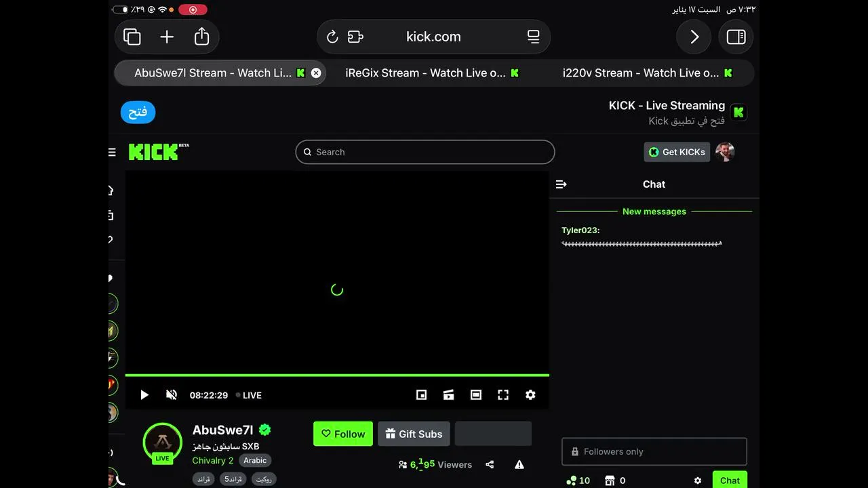Switch to iReGix Stream tab
Viewport: 868px width, 488px height.
[433, 73]
